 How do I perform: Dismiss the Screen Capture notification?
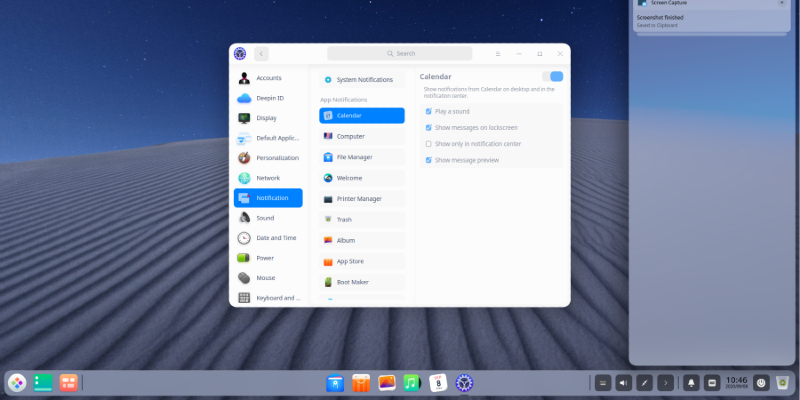pyautogui.click(x=781, y=3)
